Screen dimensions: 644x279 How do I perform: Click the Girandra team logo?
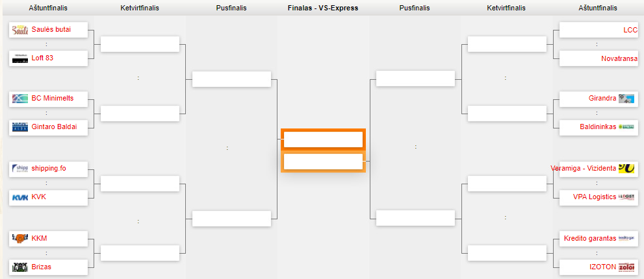626,99
